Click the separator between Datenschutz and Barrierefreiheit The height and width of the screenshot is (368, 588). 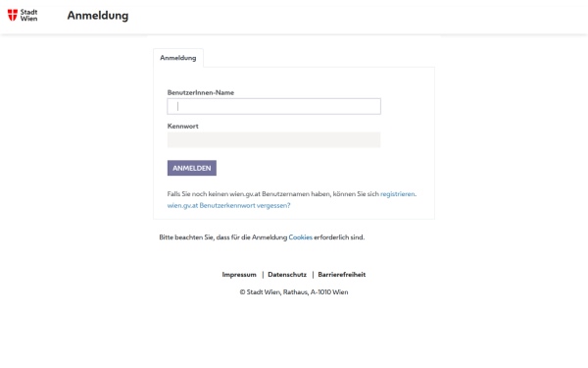[x=313, y=275]
